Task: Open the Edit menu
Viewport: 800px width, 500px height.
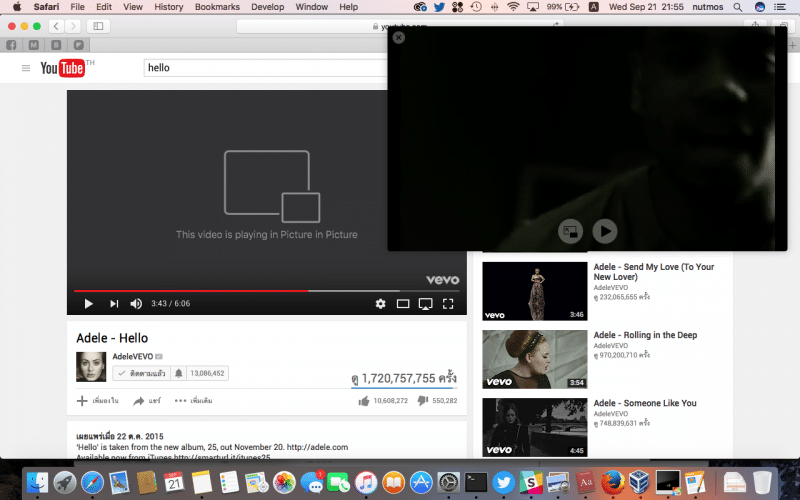Action: click(x=104, y=7)
